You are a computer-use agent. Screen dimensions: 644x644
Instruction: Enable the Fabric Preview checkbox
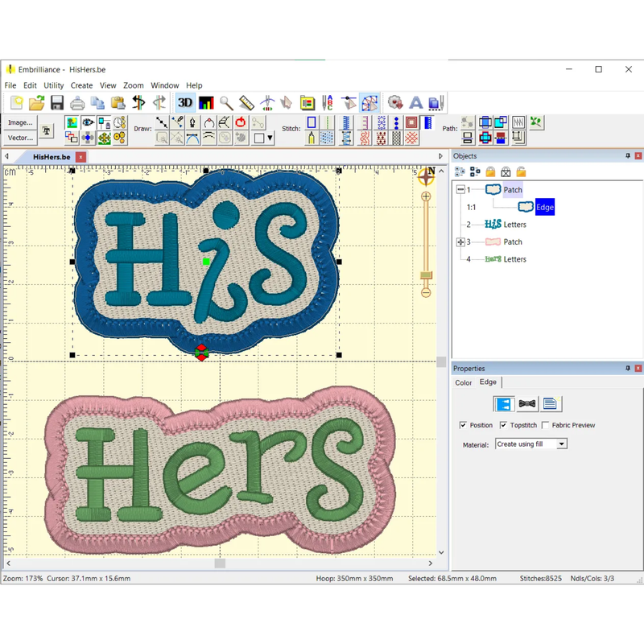(546, 425)
